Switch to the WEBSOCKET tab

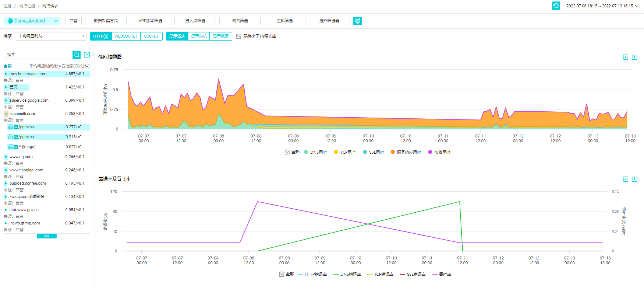tap(126, 36)
